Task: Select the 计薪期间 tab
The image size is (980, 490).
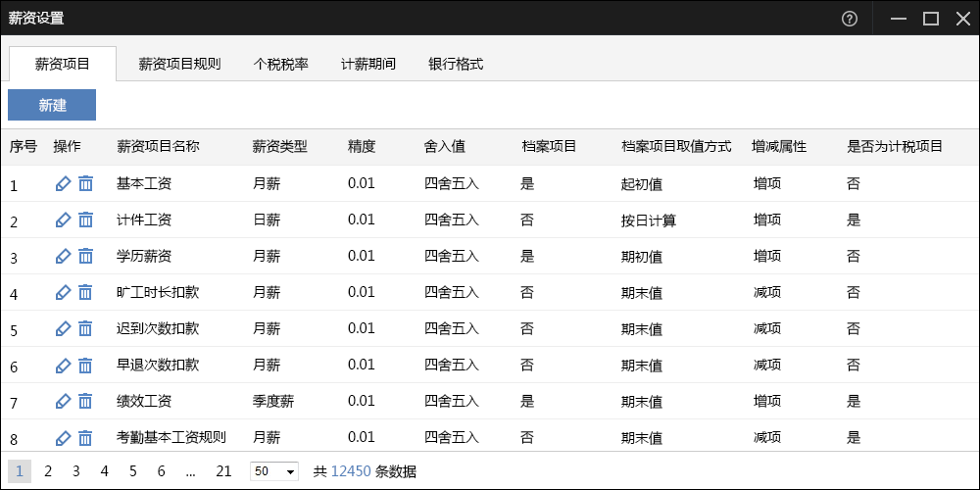Action: pyautogui.click(x=367, y=65)
